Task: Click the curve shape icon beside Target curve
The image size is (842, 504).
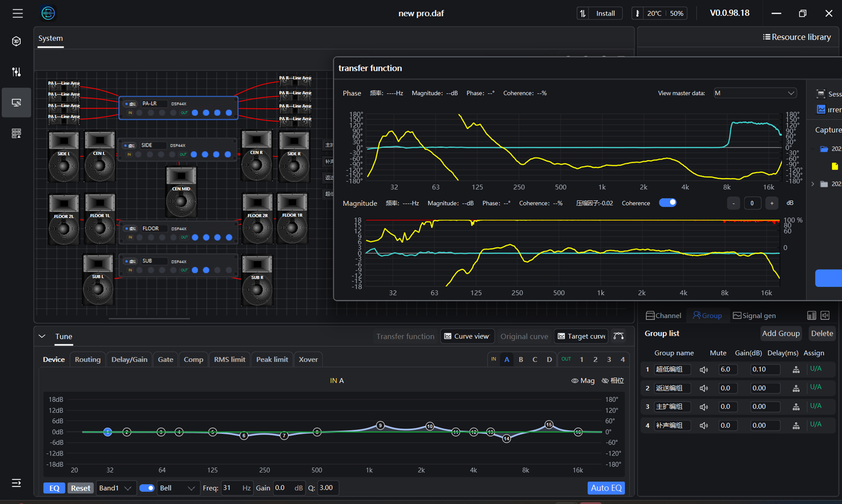Action: point(619,336)
